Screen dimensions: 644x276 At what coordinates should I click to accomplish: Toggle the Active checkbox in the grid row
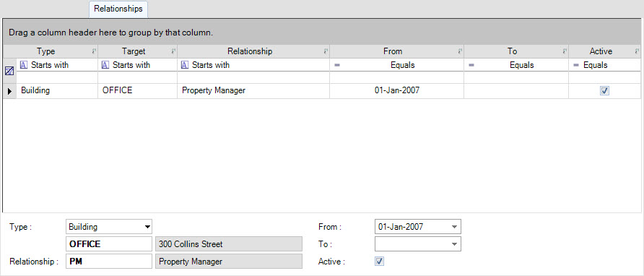pos(604,91)
